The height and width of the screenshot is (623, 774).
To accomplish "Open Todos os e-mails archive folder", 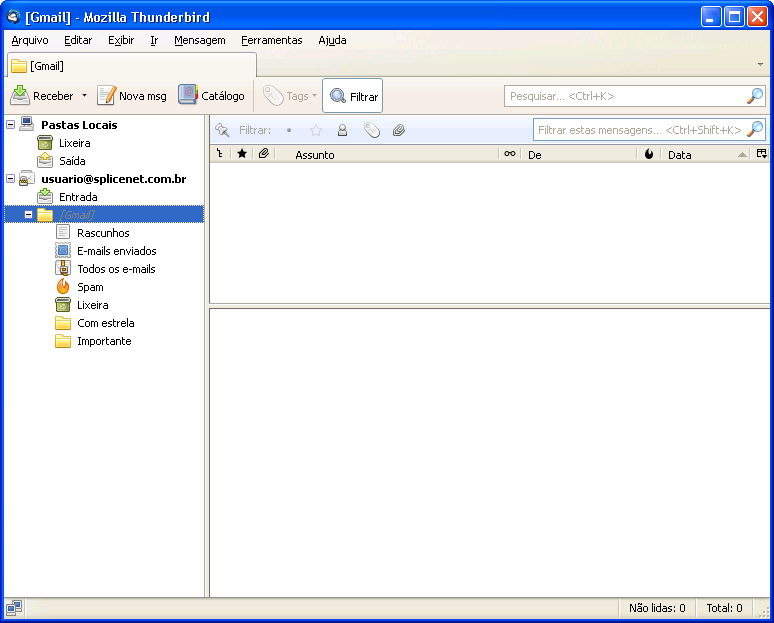I will click(116, 269).
